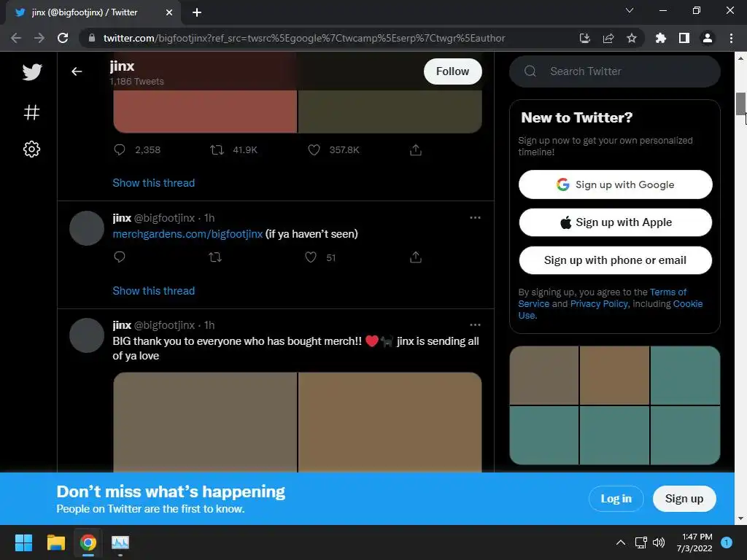Click the page vertical scrollbar thumb
The image size is (747, 560).
(x=740, y=104)
